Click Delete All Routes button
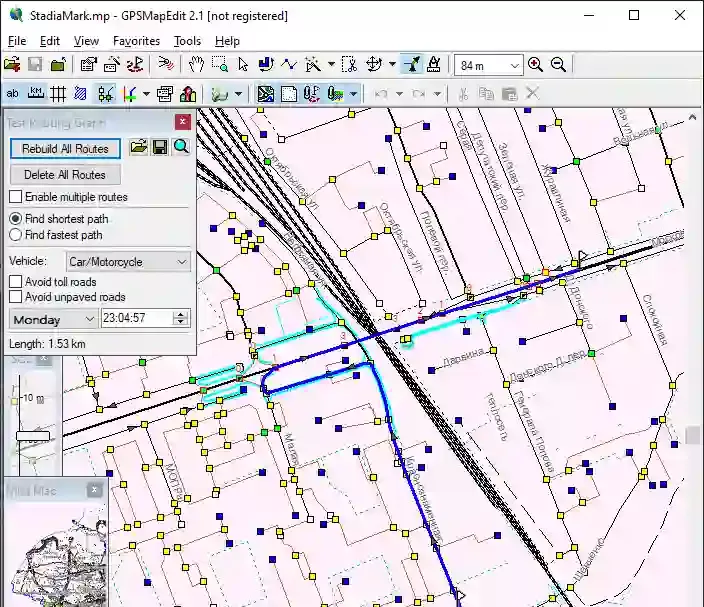The width and height of the screenshot is (704, 607). (65, 175)
